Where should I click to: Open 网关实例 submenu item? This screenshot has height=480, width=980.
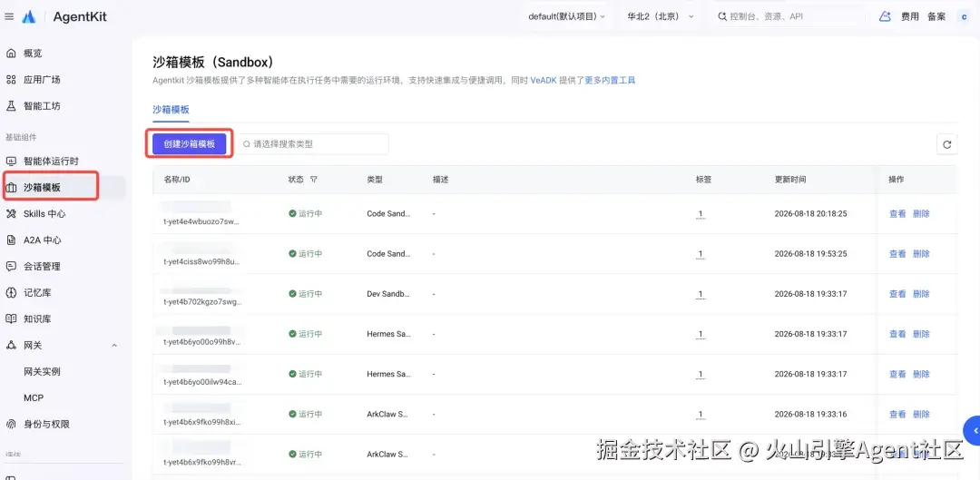click(x=42, y=371)
